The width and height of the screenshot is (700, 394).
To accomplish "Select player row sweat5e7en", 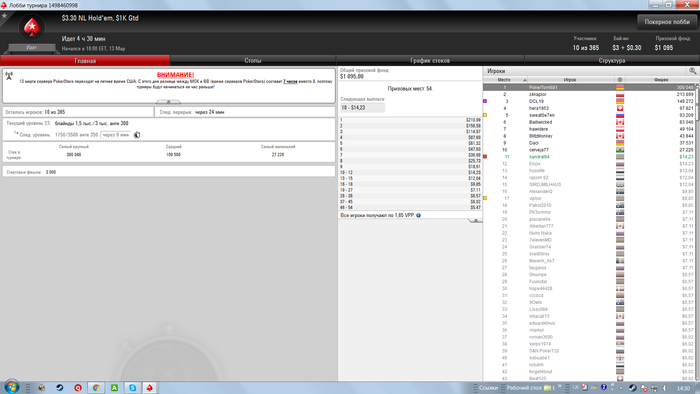I will tap(589, 115).
